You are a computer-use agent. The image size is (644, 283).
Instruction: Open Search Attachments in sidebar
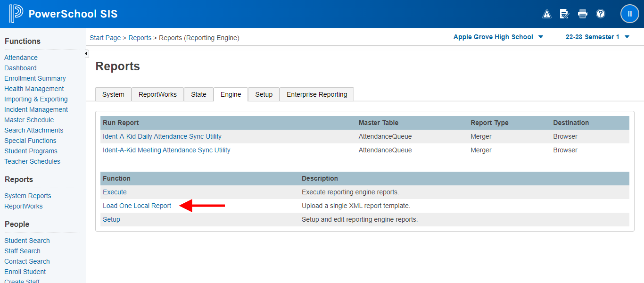[x=33, y=130]
